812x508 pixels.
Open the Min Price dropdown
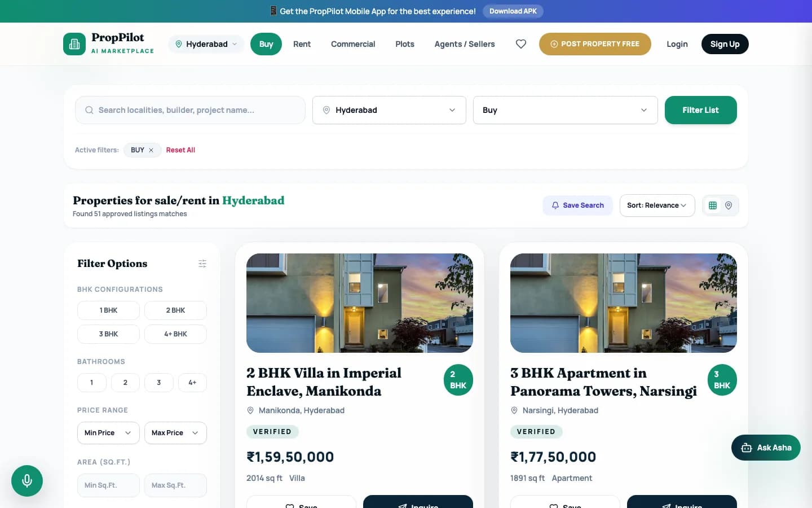point(108,433)
